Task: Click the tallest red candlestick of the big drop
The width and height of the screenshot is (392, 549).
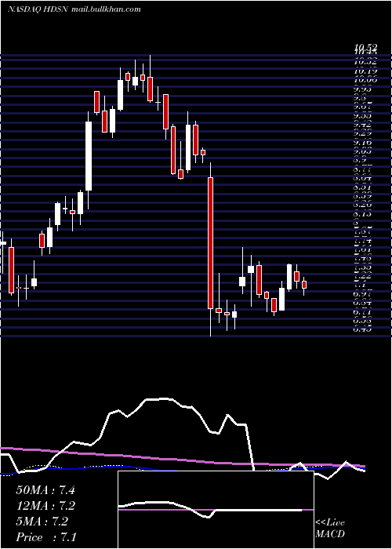Action: pyautogui.click(x=210, y=243)
